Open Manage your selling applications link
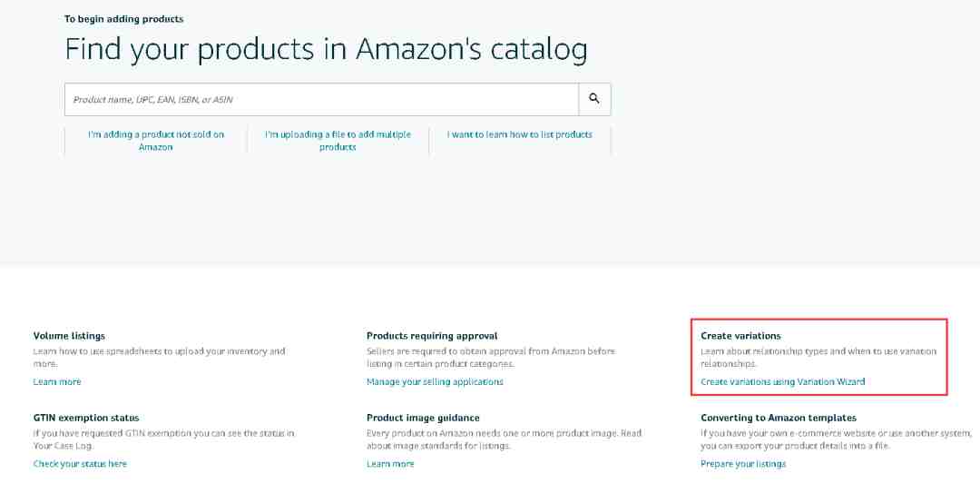The image size is (980, 503). click(435, 381)
